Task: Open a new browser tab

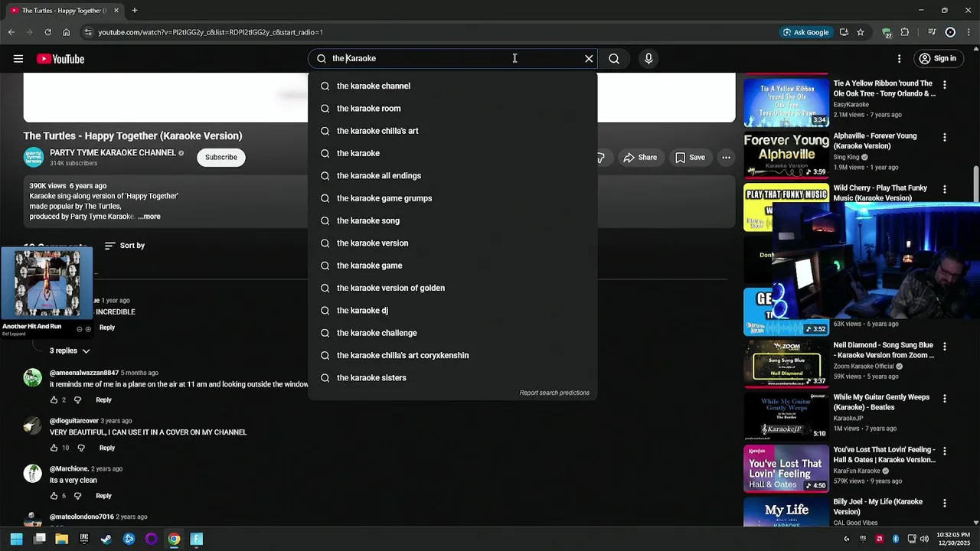Action: pyautogui.click(x=135, y=11)
